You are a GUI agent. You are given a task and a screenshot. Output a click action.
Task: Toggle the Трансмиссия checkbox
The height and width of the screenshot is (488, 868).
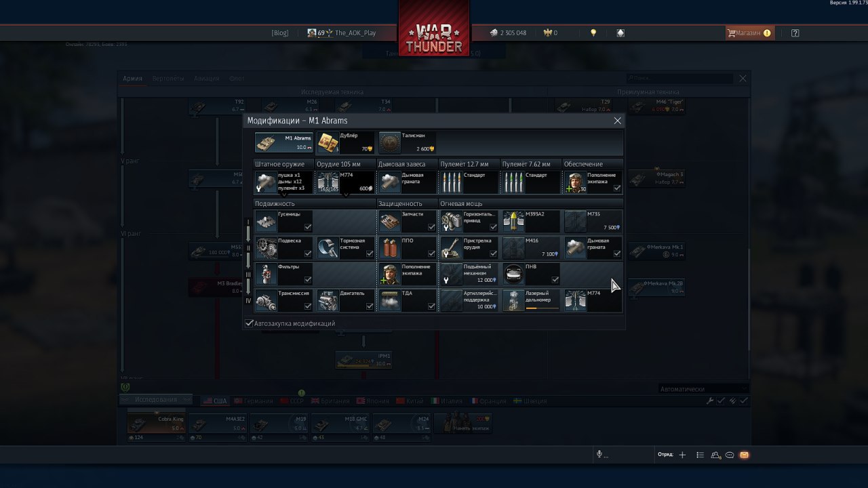pyautogui.click(x=308, y=306)
